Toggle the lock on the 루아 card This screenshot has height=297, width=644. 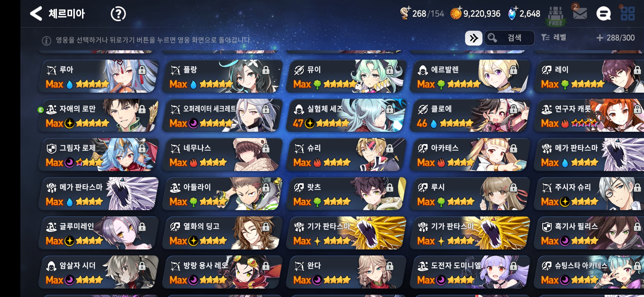(142, 70)
